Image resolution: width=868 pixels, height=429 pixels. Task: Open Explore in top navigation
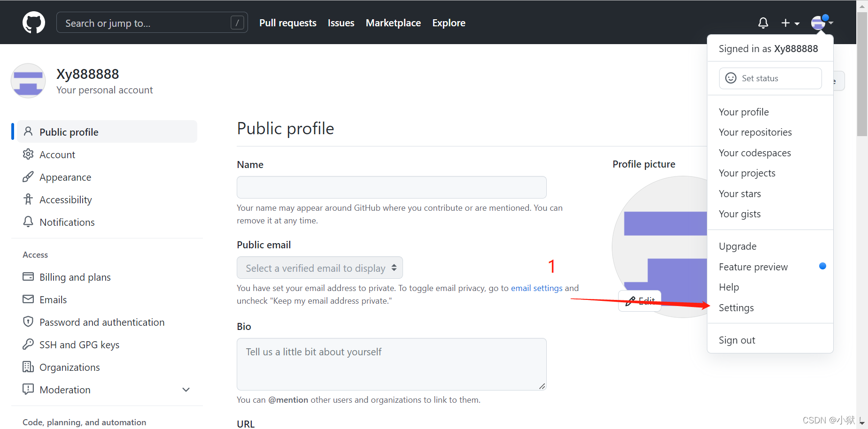(x=449, y=23)
